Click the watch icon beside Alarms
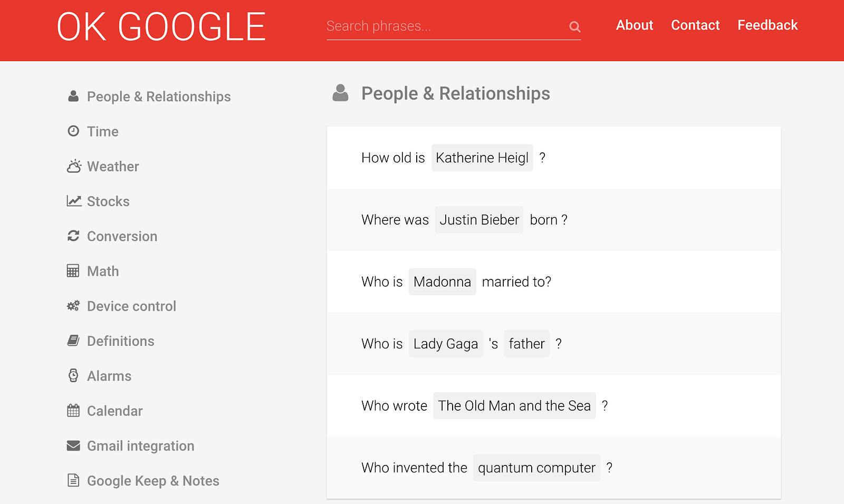The height and width of the screenshot is (504, 844). 73,375
